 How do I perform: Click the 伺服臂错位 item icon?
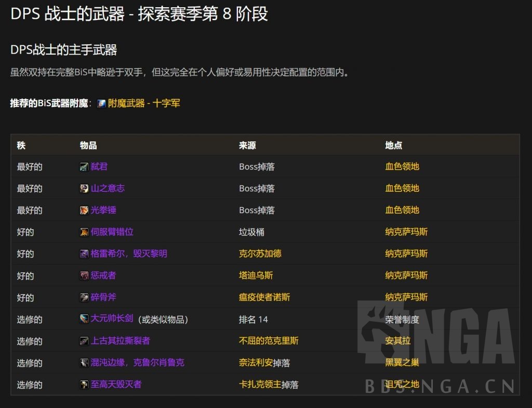coord(84,232)
